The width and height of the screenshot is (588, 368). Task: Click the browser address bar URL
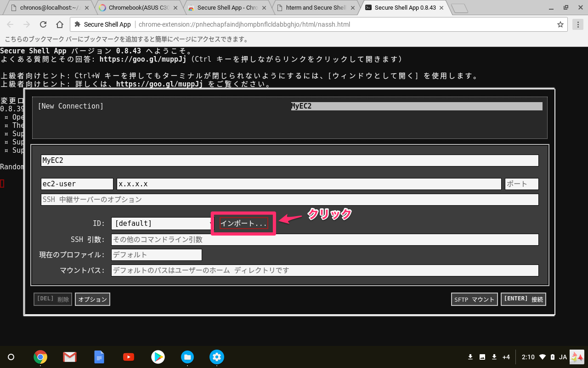pyautogui.click(x=244, y=24)
